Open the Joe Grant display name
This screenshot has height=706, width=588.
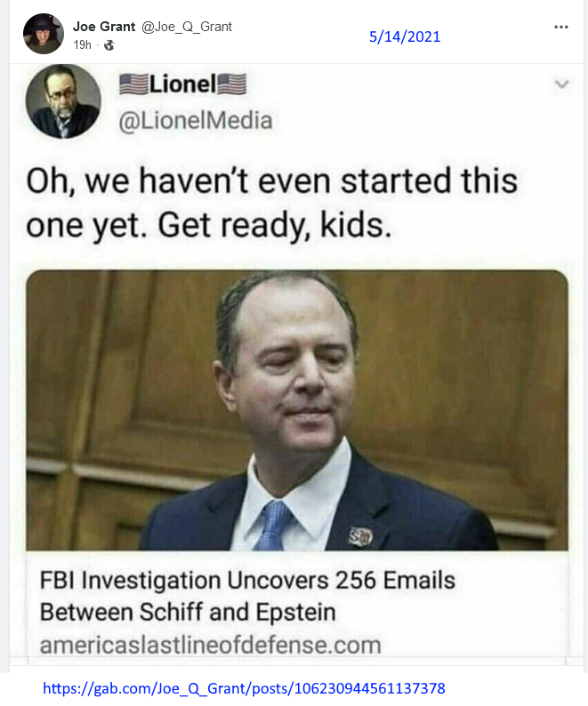[104, 27]
